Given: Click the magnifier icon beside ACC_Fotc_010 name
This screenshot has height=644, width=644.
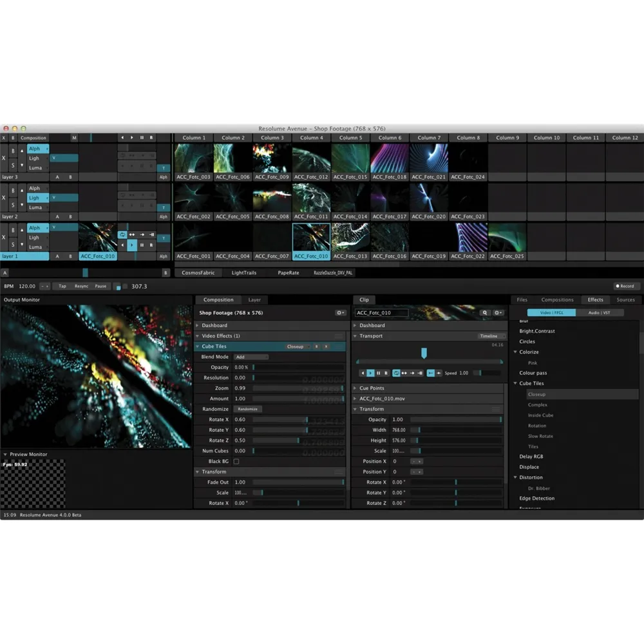Looking at the screenshot, I should coord(485,313).
